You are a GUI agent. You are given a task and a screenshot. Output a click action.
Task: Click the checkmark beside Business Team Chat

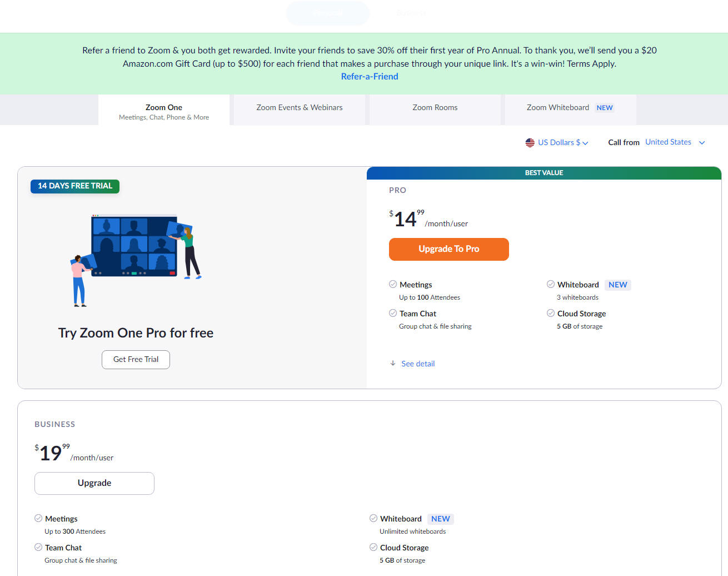tap(38, 547)
